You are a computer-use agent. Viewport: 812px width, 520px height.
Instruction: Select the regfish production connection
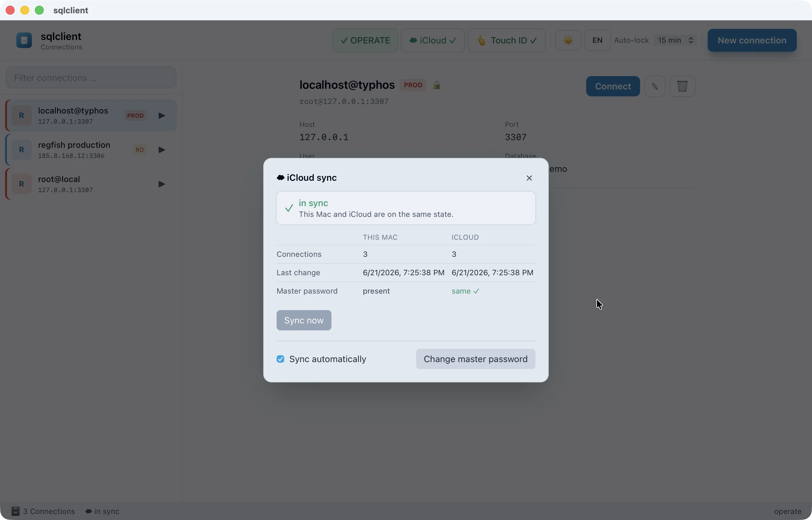(91, 150)
